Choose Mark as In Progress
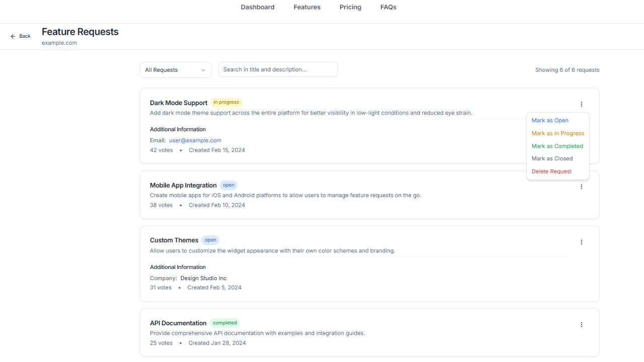 pos(558,133)
